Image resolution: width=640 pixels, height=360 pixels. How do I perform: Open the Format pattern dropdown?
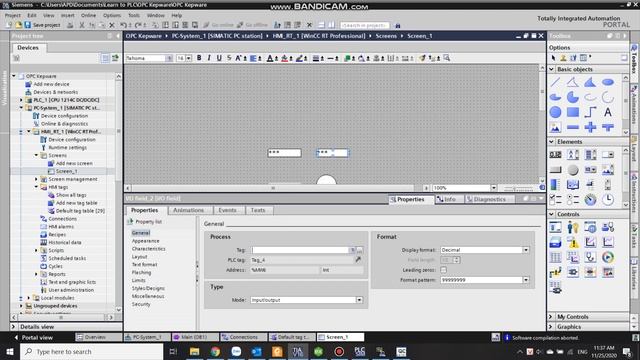click(526, 280)
